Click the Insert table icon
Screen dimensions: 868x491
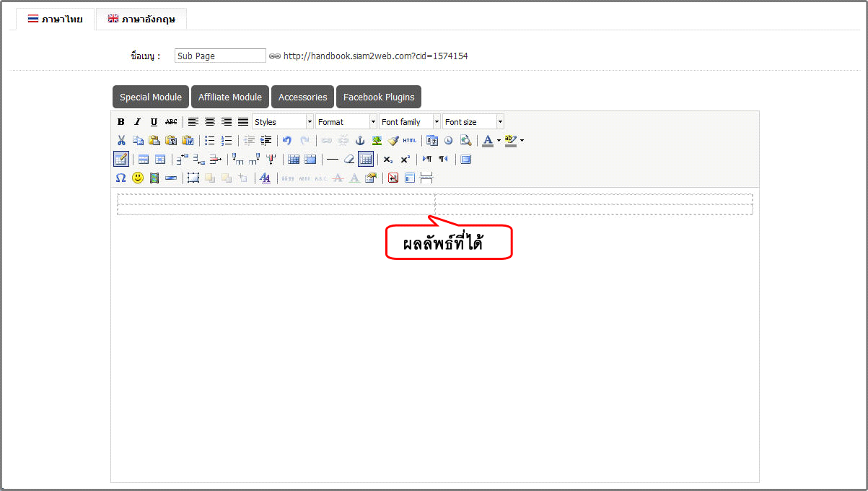[x=121, y=159]
